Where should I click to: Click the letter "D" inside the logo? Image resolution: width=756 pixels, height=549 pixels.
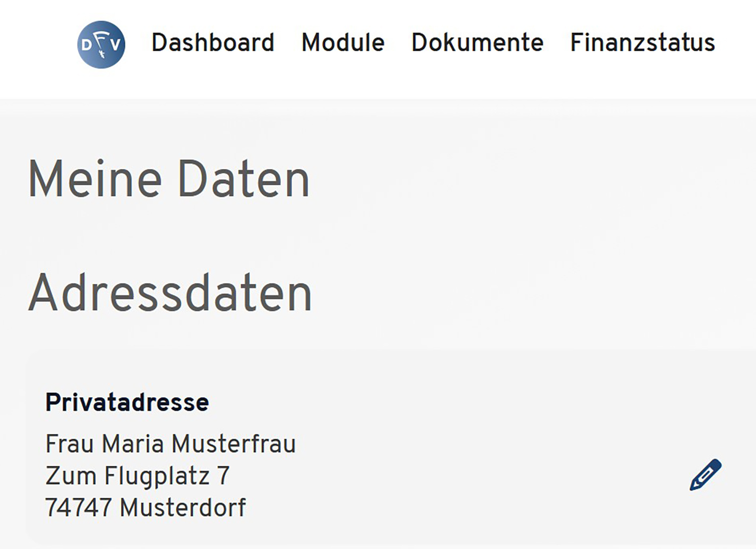(87, 45)
